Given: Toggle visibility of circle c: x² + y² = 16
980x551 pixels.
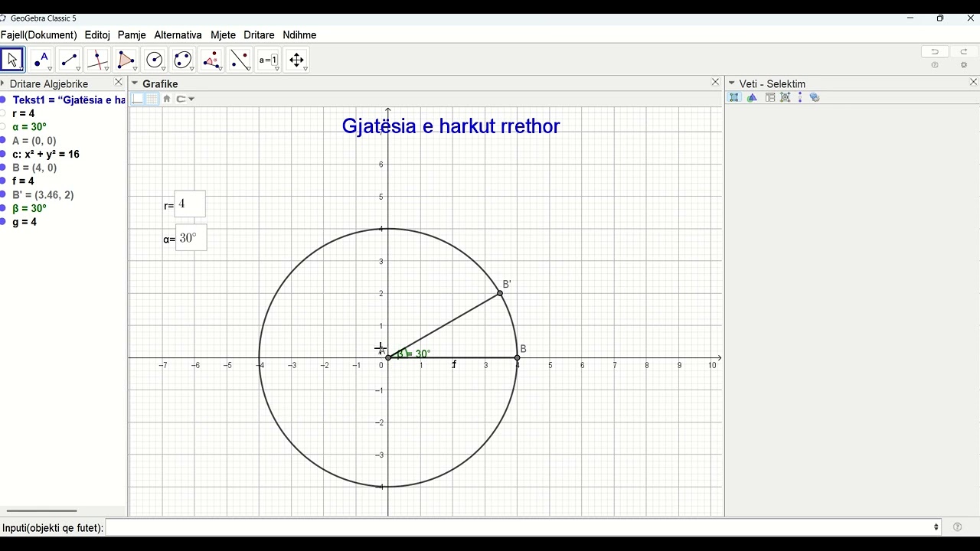Looking at the screenshot, I should 3,154.
